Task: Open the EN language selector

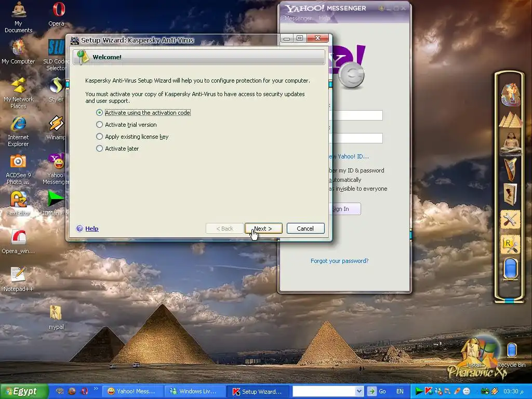Action: (400, 391)
